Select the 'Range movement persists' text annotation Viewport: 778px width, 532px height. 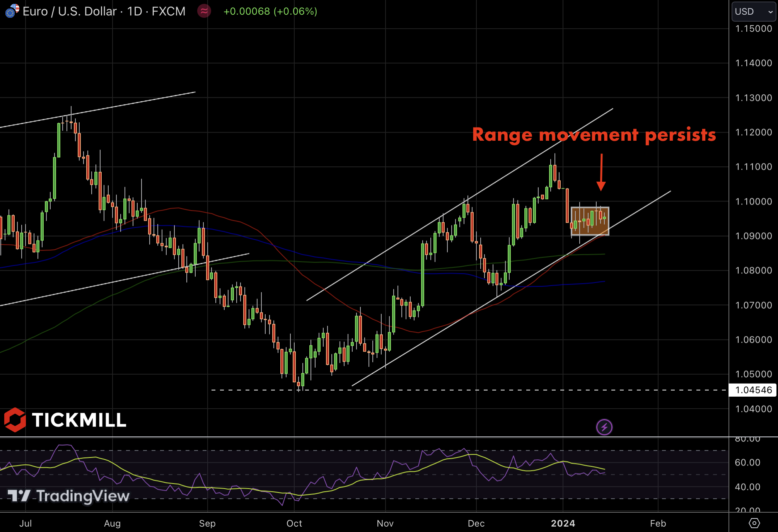pos(594,135)
